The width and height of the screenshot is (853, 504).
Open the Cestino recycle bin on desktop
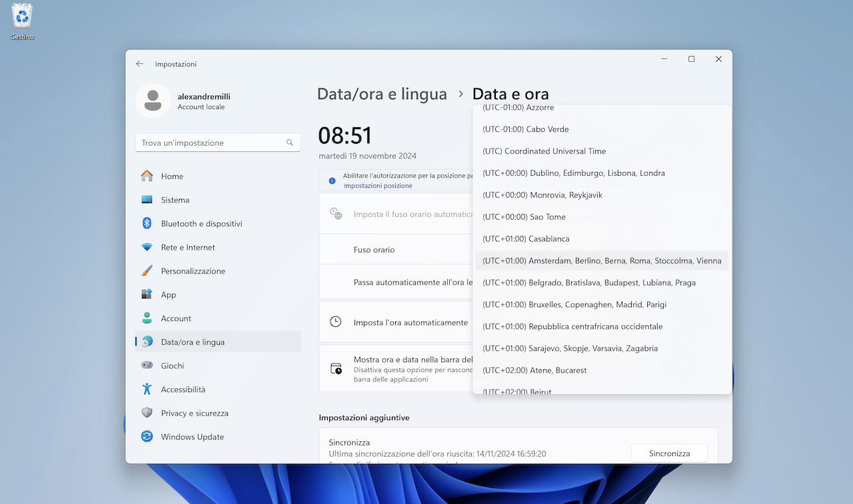(x=22, y=22)
